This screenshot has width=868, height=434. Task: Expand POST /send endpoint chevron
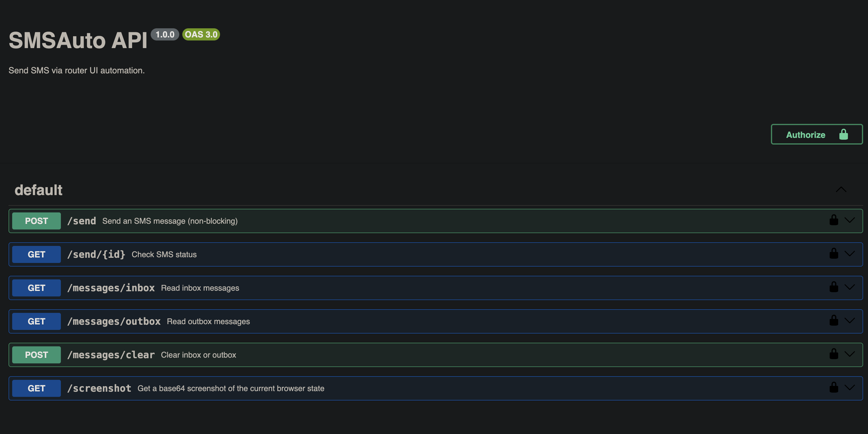pyautogui.click(x=850, y=220)
